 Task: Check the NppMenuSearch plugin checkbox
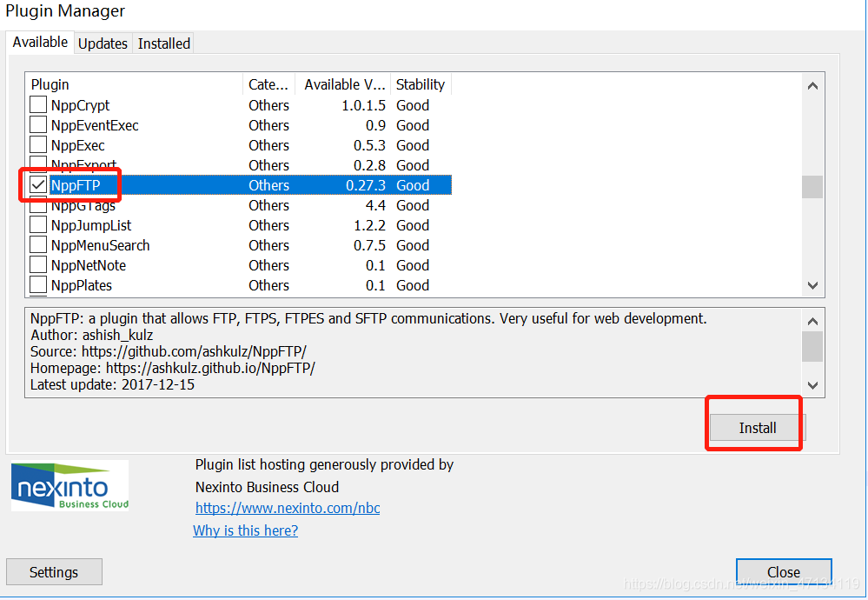(38, 245)
